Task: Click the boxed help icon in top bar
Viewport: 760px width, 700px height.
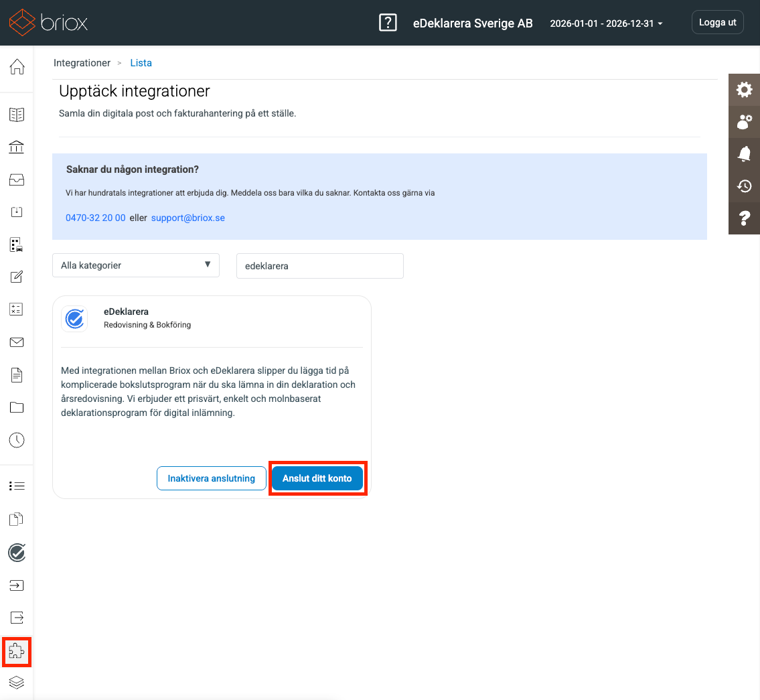Action: (388, 23)
